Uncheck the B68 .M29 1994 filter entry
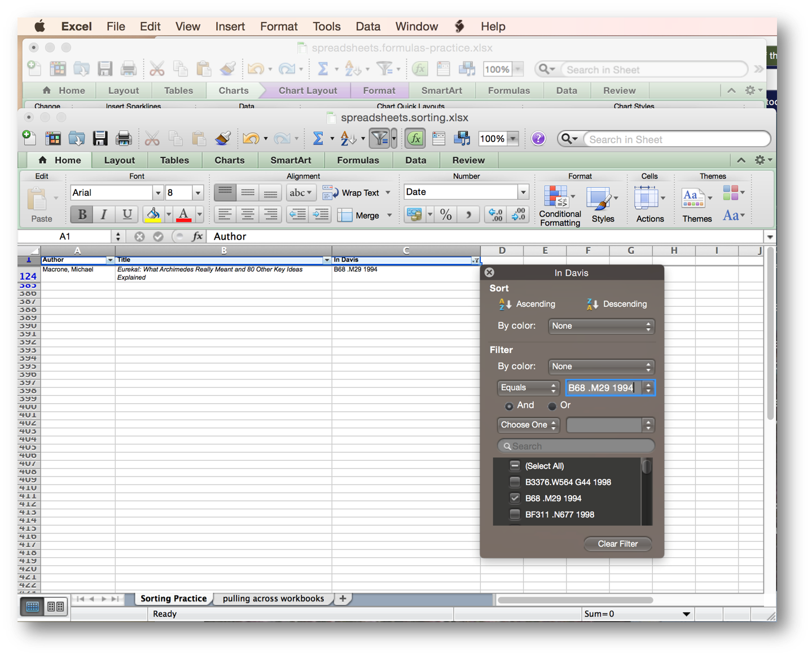812x657 pixels. 515,498
